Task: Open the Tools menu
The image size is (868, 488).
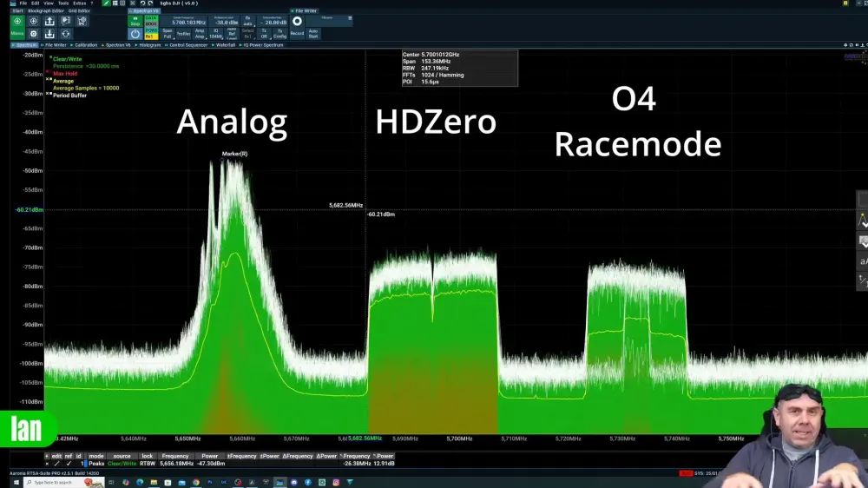Action: (63, 3)
